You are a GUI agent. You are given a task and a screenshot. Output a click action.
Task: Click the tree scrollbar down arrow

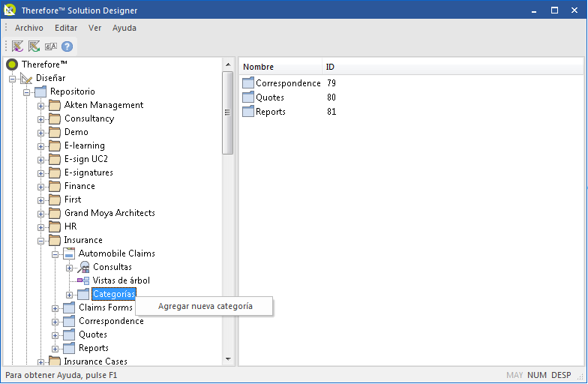(x=228, y=358)
